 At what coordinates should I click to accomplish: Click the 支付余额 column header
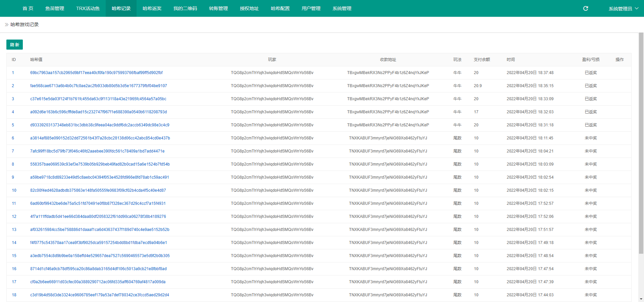pos(482,60)
